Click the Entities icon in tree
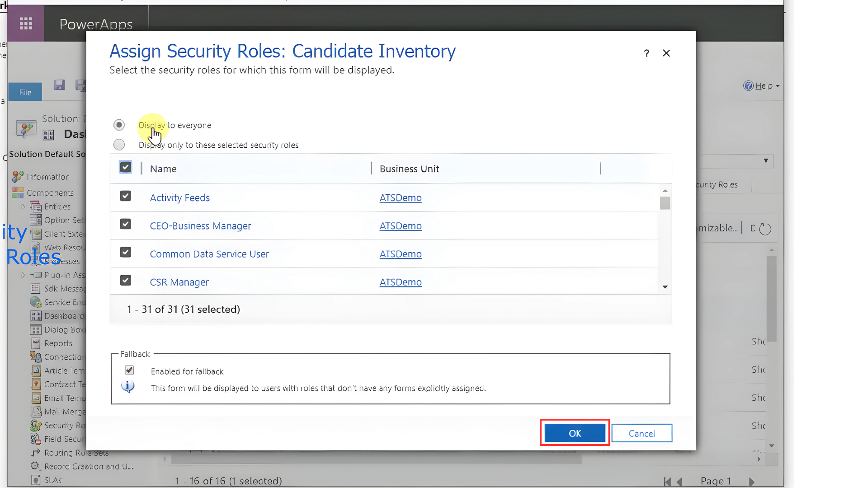Viewport: 868px width, 488px height. click(x=36, y=206)
